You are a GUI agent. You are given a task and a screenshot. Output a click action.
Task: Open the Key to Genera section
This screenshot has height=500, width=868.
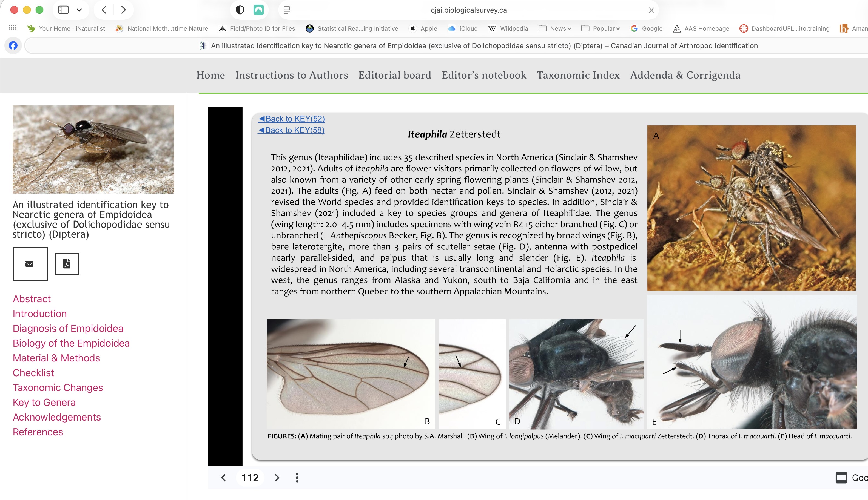point(44,402)
